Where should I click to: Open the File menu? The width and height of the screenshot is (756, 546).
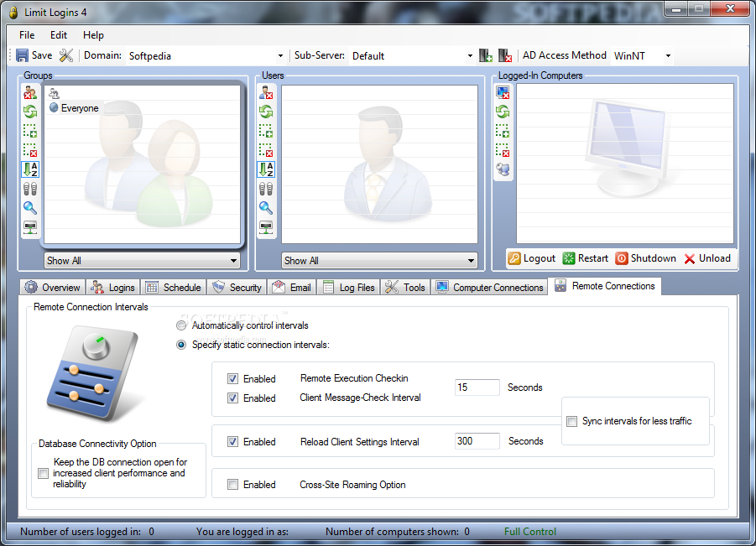click(27, 35)
